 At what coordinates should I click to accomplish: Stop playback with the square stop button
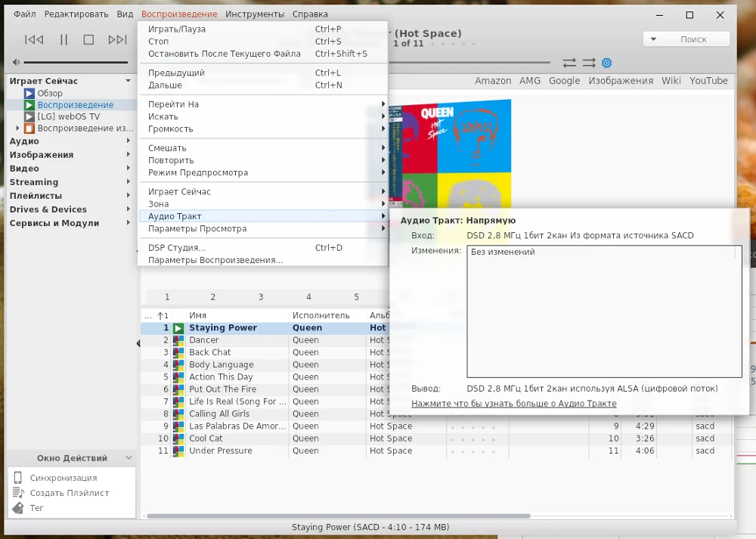coord(88,39)
